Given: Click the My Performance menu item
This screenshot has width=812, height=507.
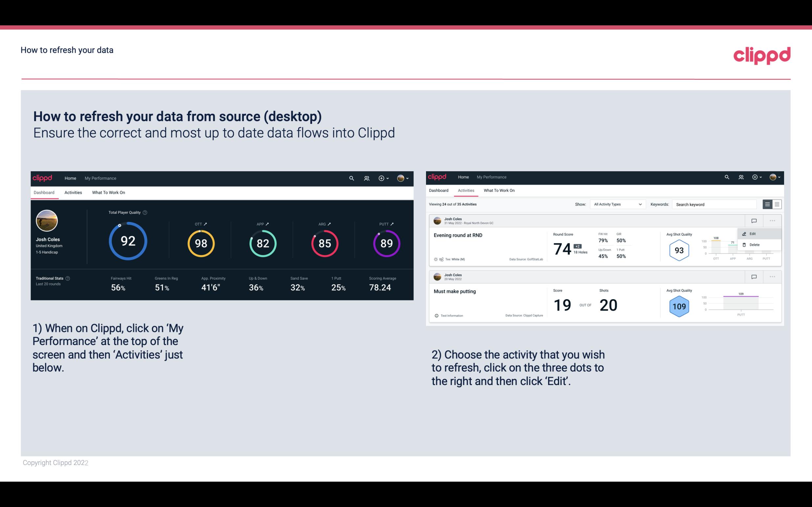Looking at the screenshot, I should [100, 178].
